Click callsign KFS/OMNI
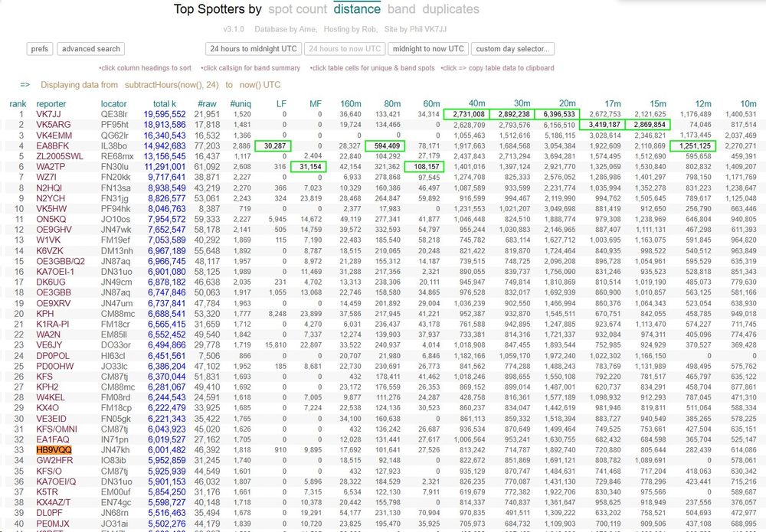Viewport: 766px width, 532px height. click(x=57, y=429)
